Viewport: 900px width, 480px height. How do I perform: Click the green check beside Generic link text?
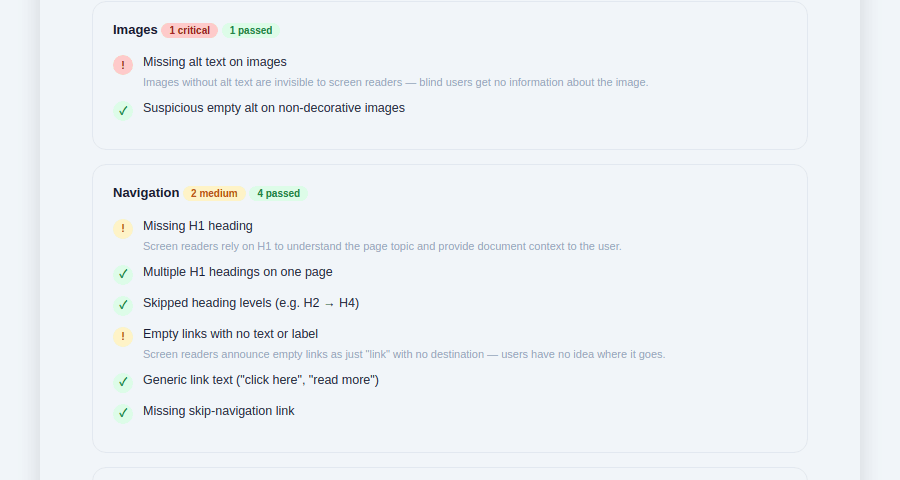pos(123,382)
